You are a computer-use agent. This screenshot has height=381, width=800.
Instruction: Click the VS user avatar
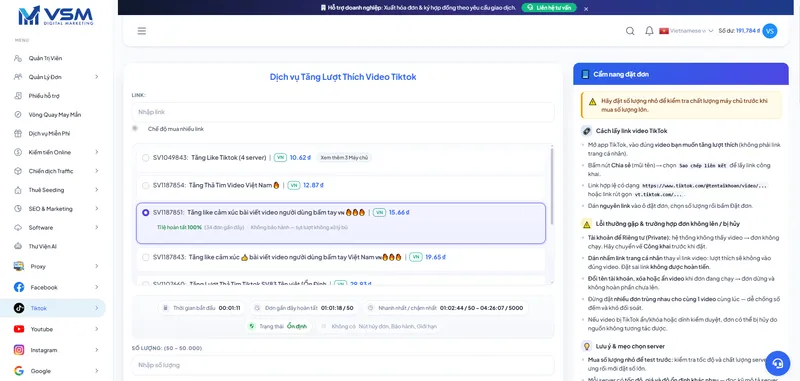click(770, 31)
